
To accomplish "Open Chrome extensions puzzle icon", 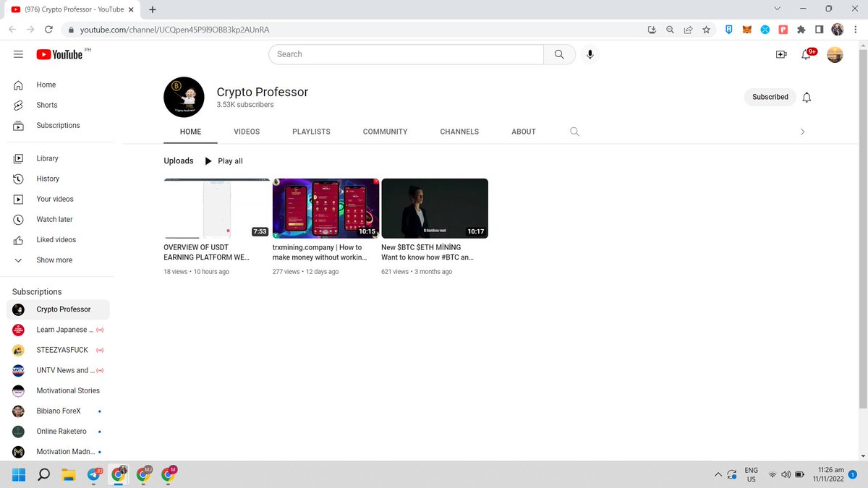I will [x=801, y=30].
